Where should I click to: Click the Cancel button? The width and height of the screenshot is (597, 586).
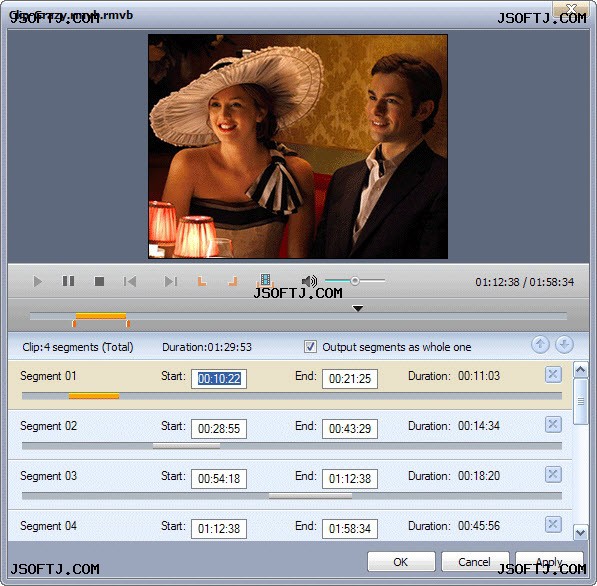[x=475, y=562]
